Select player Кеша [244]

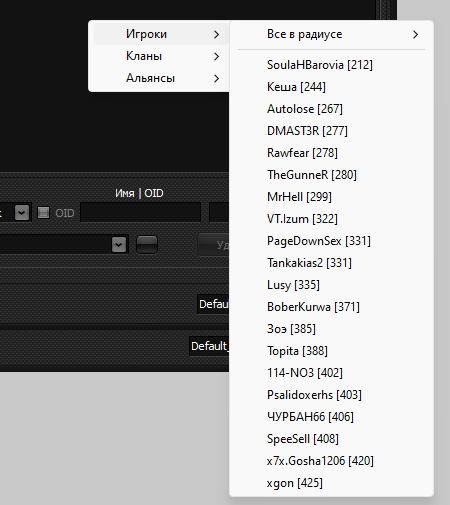coord(331,87)
